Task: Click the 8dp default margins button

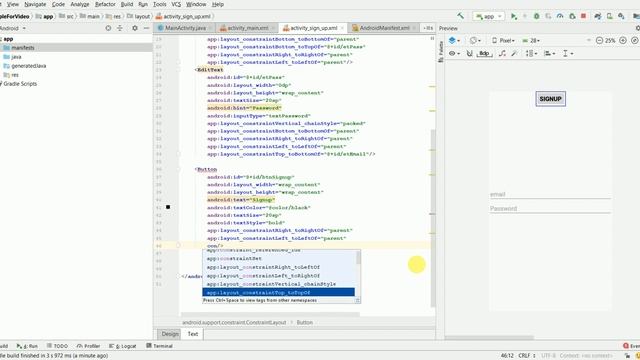Action: [484, 53]
